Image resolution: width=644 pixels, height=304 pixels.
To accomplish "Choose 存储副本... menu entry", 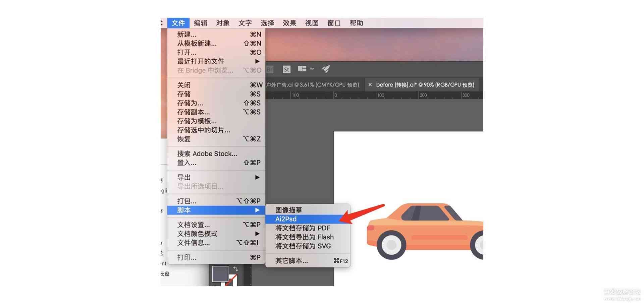I will [216, 112].
